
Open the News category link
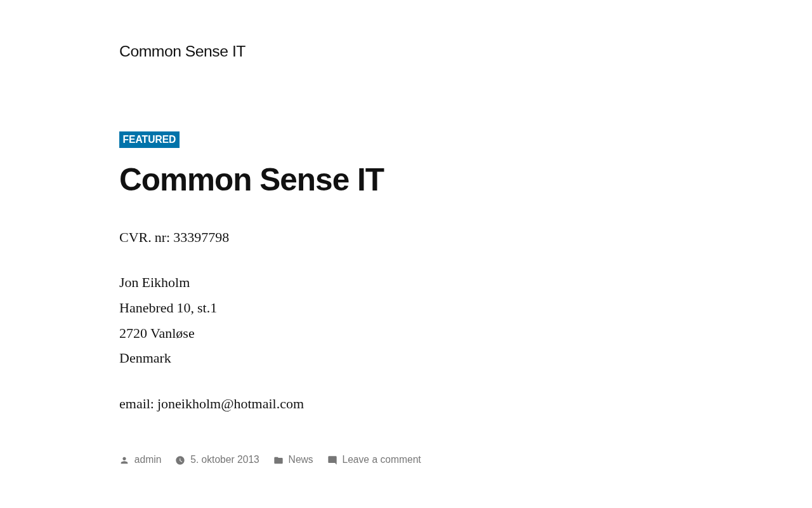click(301, 460)
